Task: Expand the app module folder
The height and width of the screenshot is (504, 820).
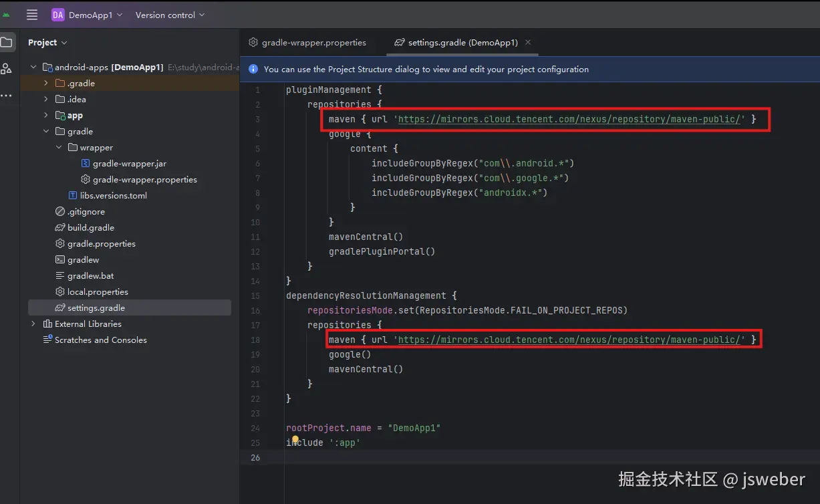Action: coord(45,115)
